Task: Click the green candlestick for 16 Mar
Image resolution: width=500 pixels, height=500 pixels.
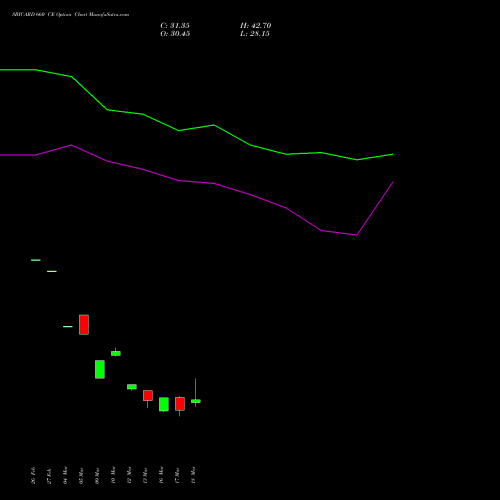Action: click(x=164, y=404)
